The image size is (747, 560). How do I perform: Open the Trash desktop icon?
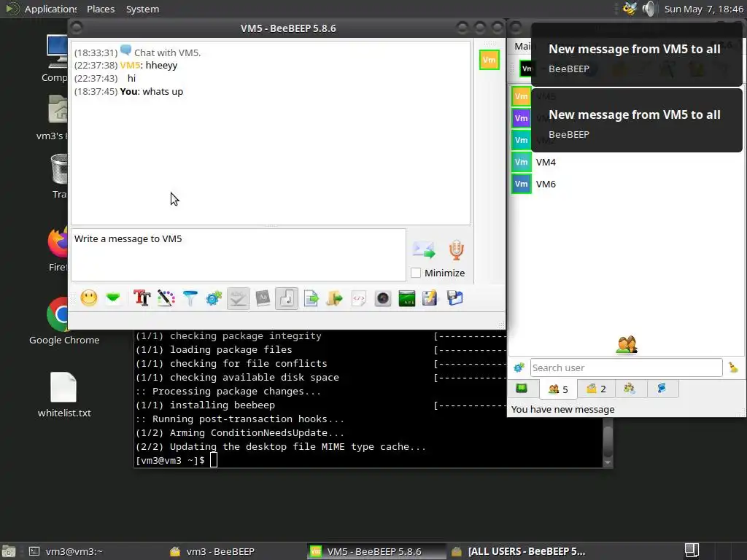[59, 176]
